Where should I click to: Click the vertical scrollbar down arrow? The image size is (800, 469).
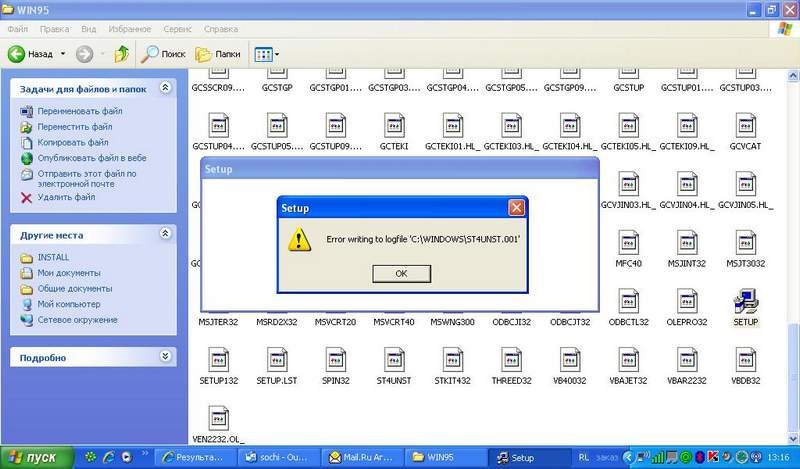click(x=793, y=438)
